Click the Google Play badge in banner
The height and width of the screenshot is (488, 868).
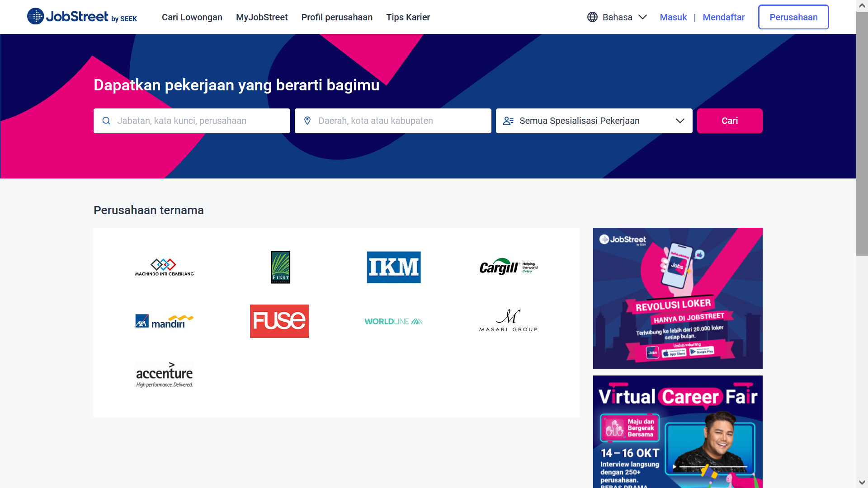tap(702, 351)
